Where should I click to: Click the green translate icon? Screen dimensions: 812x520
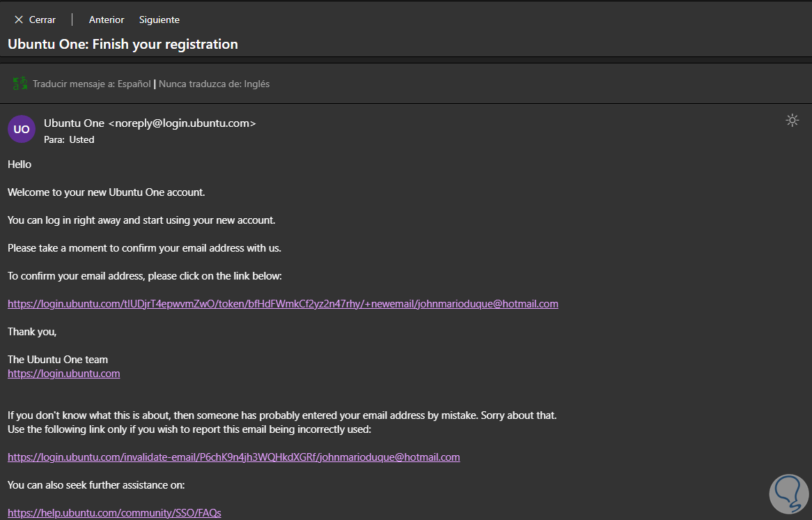(x=20, y=84)
